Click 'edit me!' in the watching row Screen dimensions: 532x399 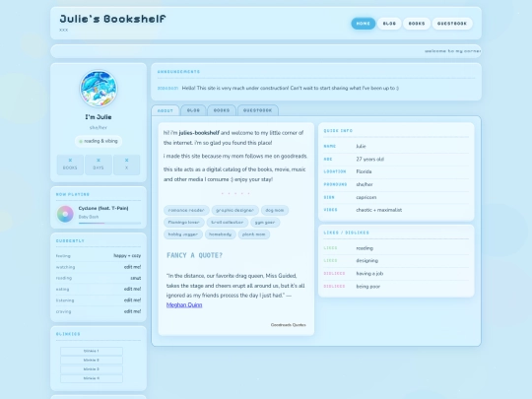(x=132, y=267)
